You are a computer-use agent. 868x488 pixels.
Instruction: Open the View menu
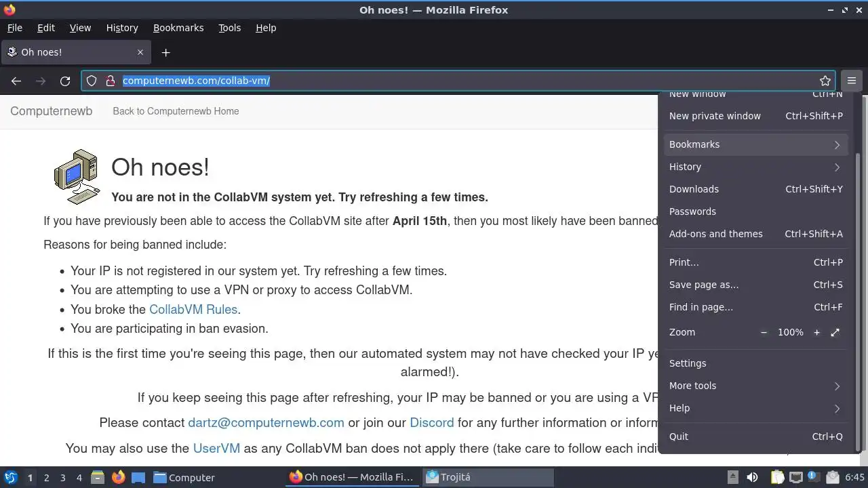pyautogui.click(x=80, y=28)
